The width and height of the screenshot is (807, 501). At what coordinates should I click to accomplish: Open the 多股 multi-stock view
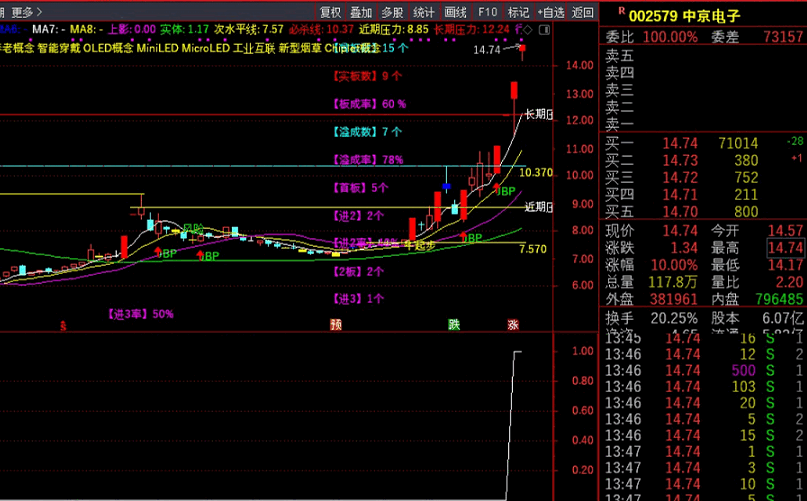(392, 12)
